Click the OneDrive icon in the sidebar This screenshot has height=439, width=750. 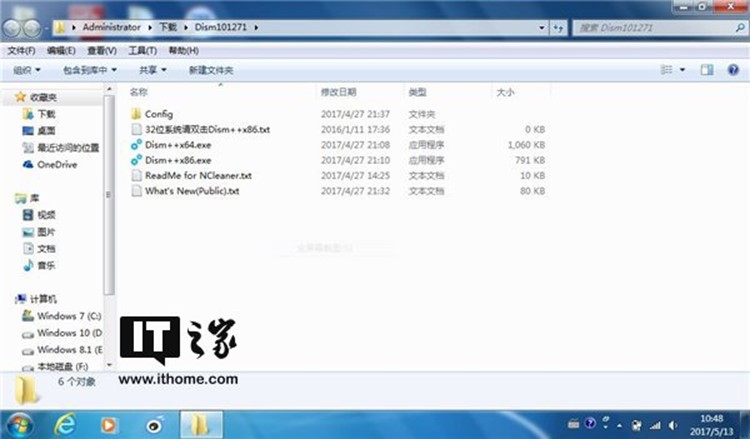point(28,164)
